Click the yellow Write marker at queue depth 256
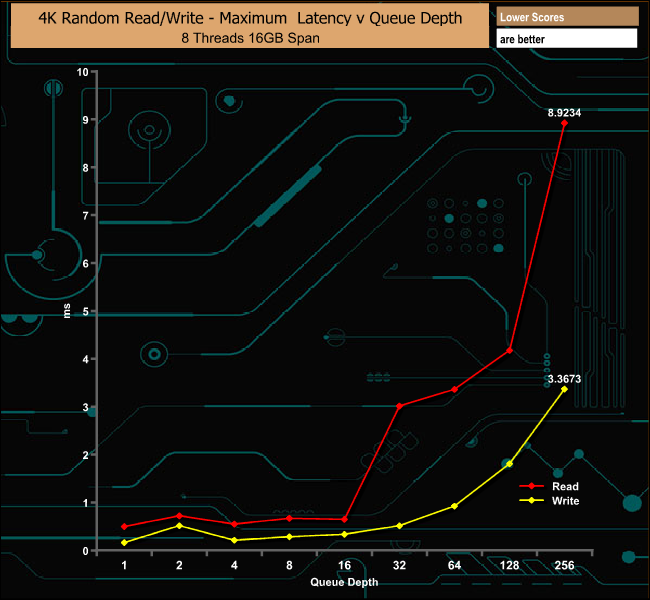650x600 pixels. pos(564,389)
